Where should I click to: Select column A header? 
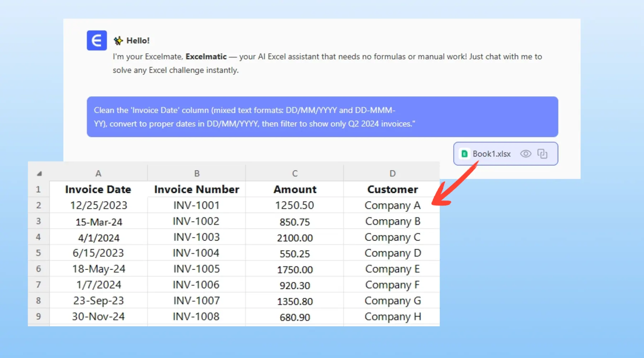(x=98, y=174)
